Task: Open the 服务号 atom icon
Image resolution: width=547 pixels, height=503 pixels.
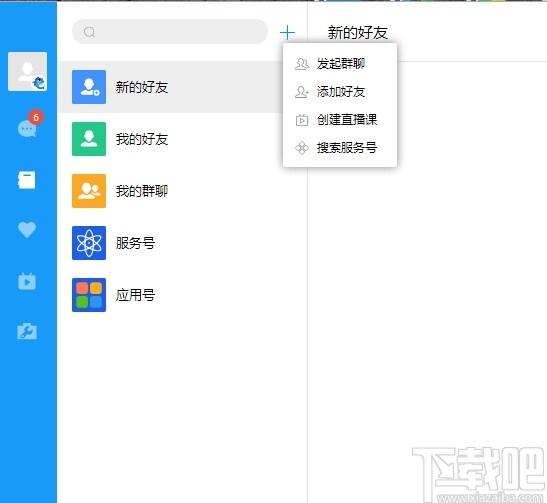Action: coord(89,243)
